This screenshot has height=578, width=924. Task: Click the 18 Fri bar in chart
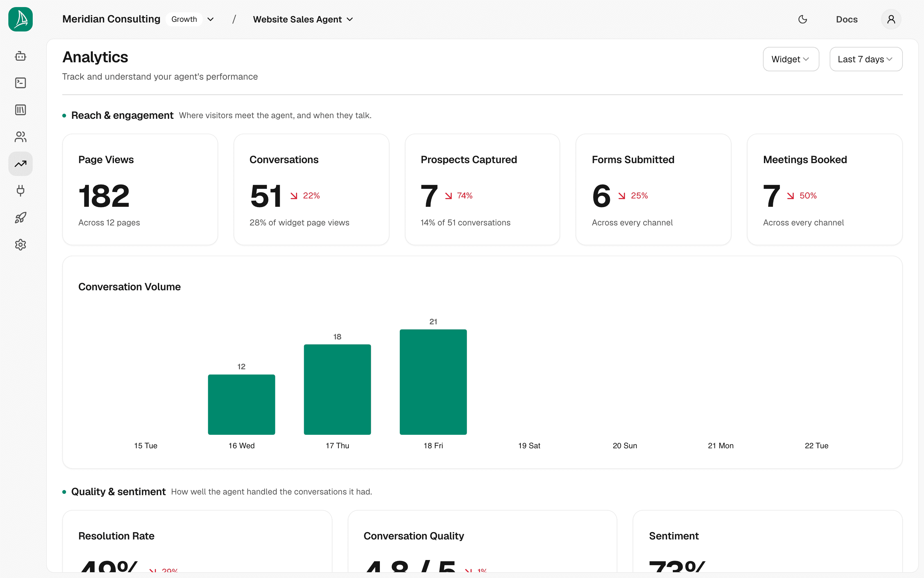click(x=433, y=382)
